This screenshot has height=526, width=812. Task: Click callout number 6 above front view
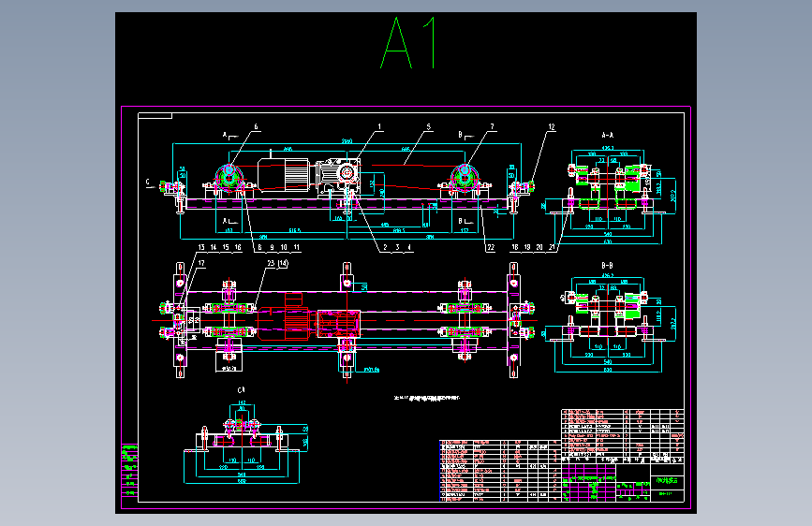[256, 127]
